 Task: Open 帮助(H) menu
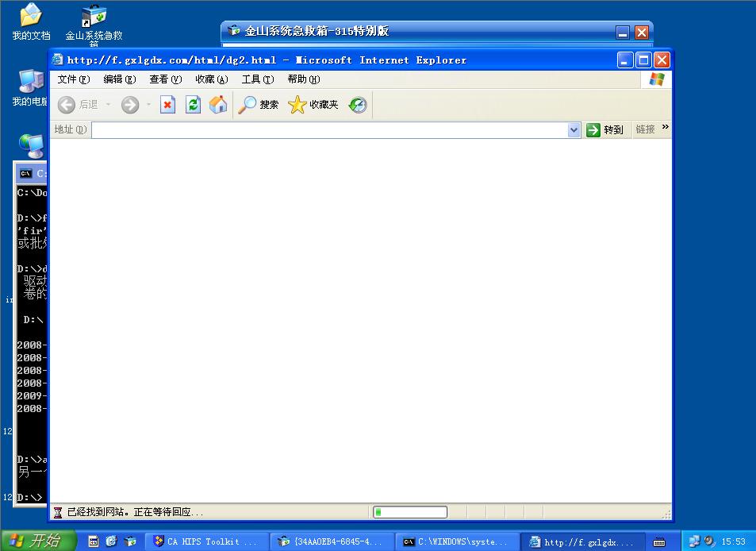304,79
